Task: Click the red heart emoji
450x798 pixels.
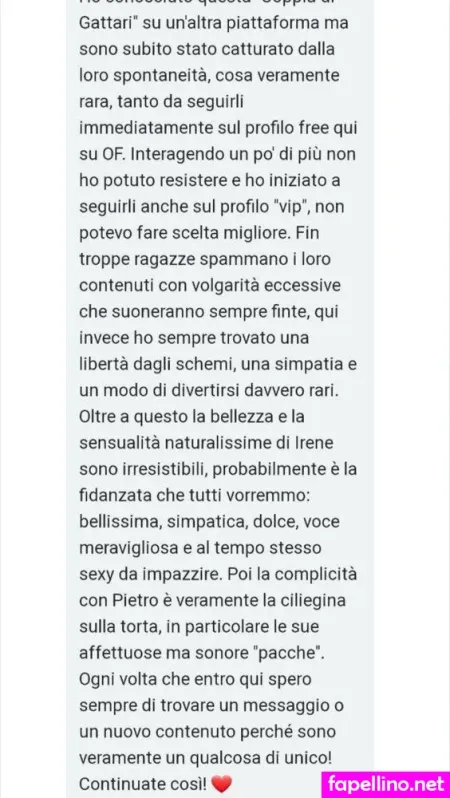Action: click(x=221, y=784)
